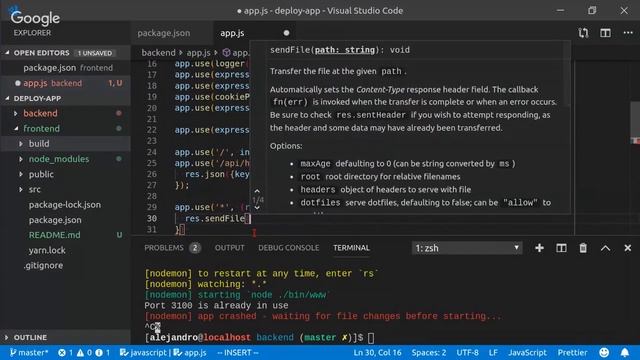Click Ln 30, Col 16 in status bar
The image size is (640, 360).
[378, 352]
